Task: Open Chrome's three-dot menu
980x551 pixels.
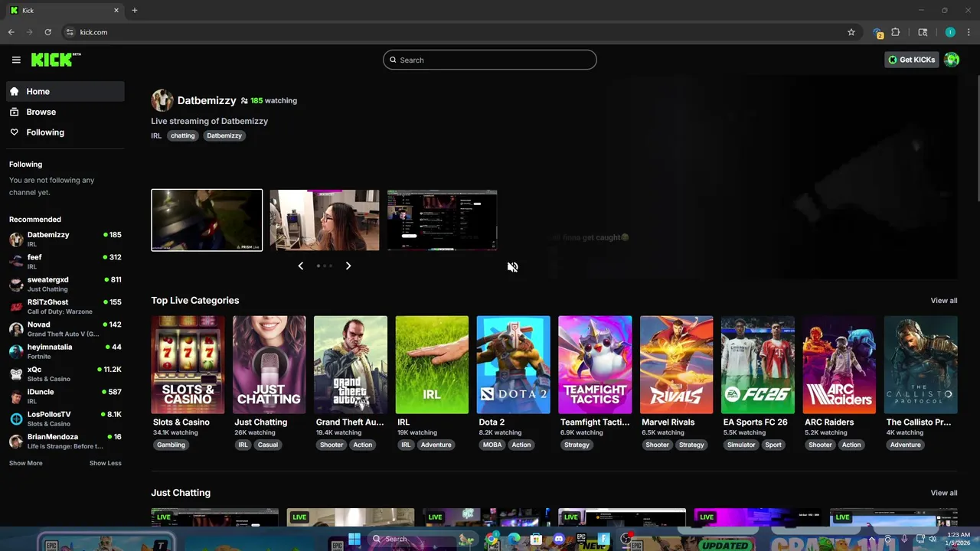Action: (969, 32)
